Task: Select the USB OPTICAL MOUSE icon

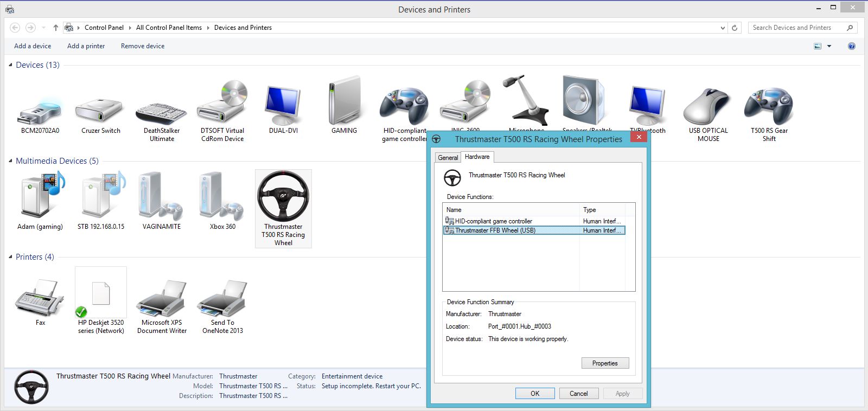Action: (708, 106)
